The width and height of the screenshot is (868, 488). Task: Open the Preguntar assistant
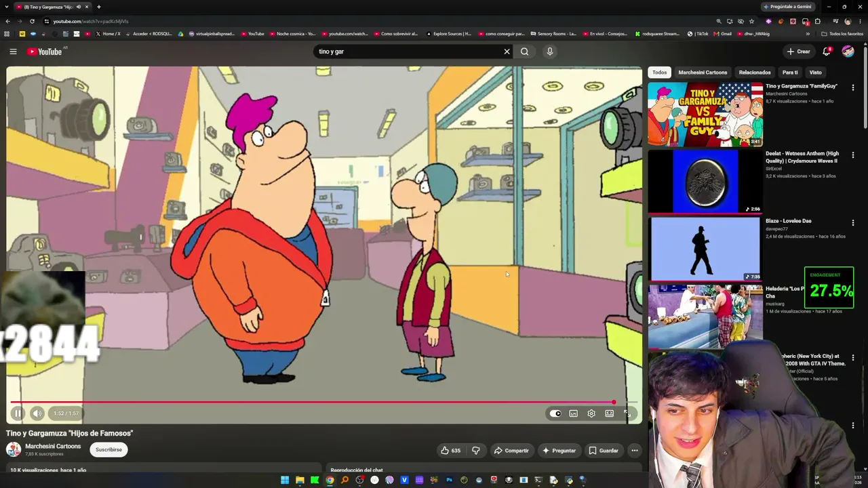pos(559,451)
